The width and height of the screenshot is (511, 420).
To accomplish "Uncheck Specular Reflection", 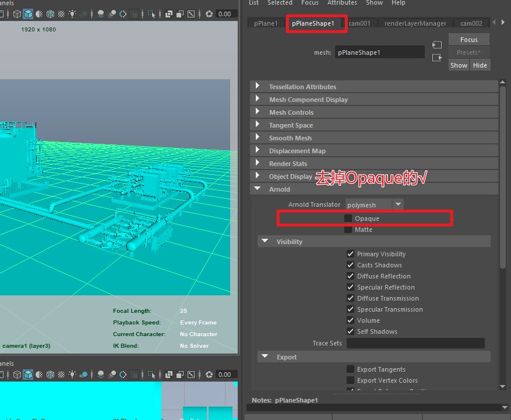I will click(350, 287).
